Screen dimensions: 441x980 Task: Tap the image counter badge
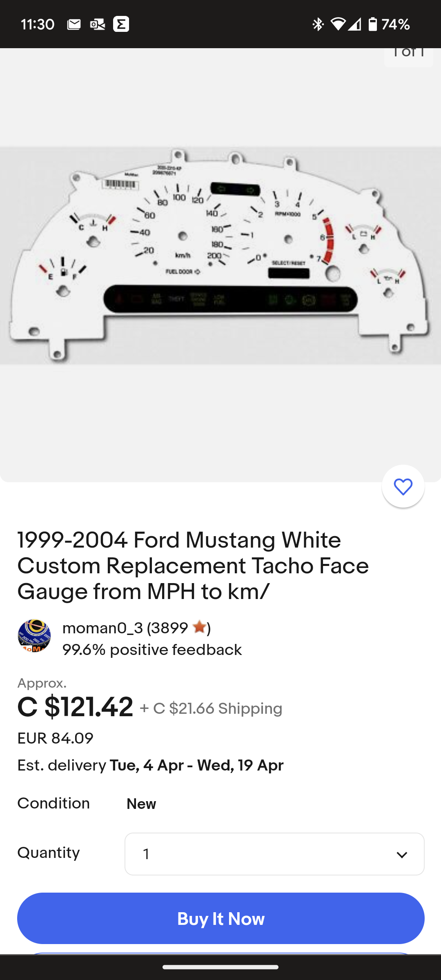click(408, 55)
